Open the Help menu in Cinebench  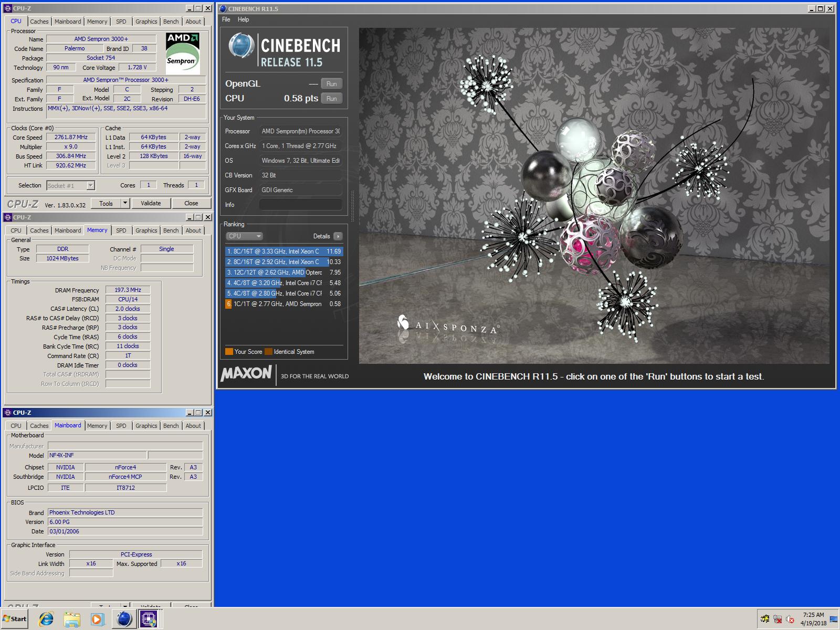point(243,19)
